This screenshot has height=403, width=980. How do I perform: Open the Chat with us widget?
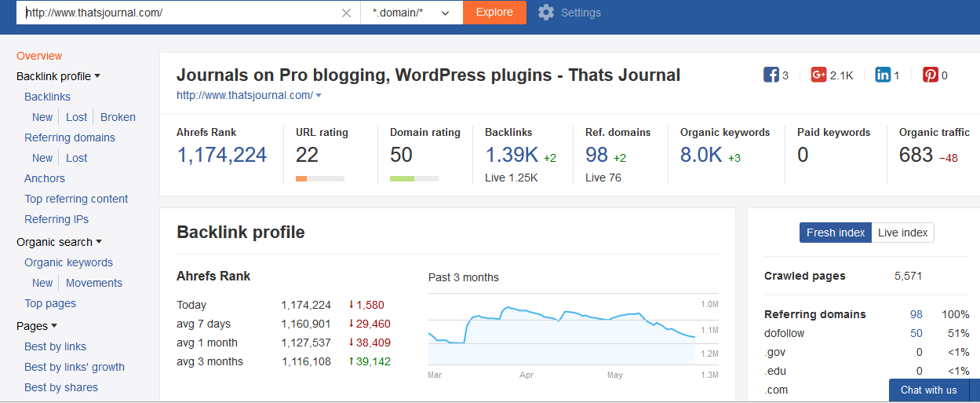[929, 390]
